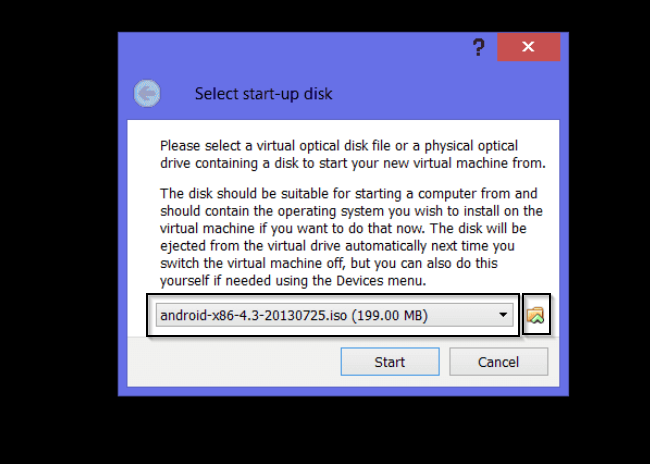
Task: Start the virtual machine with Start button
Action: (x=390, y=362)
